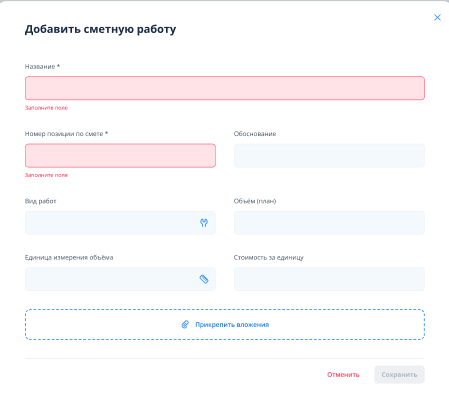Screen dimensions: 449x398
Task: Open the Вид работ selector field
Action: (x=120, y=223)
